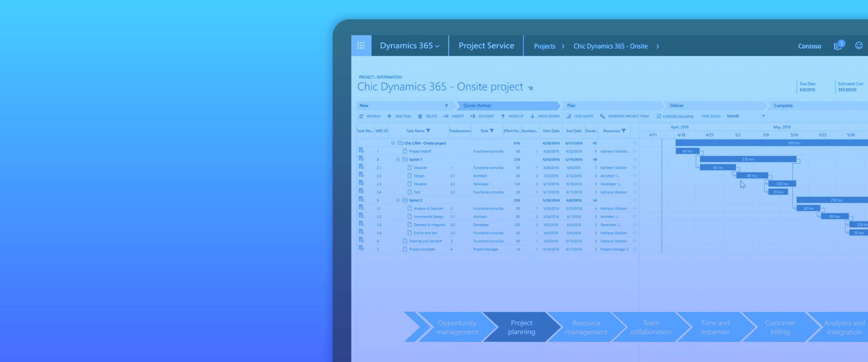Switch to the Project Service tab
The height and width of the screenshot is (362, 868).
point(486,46)
